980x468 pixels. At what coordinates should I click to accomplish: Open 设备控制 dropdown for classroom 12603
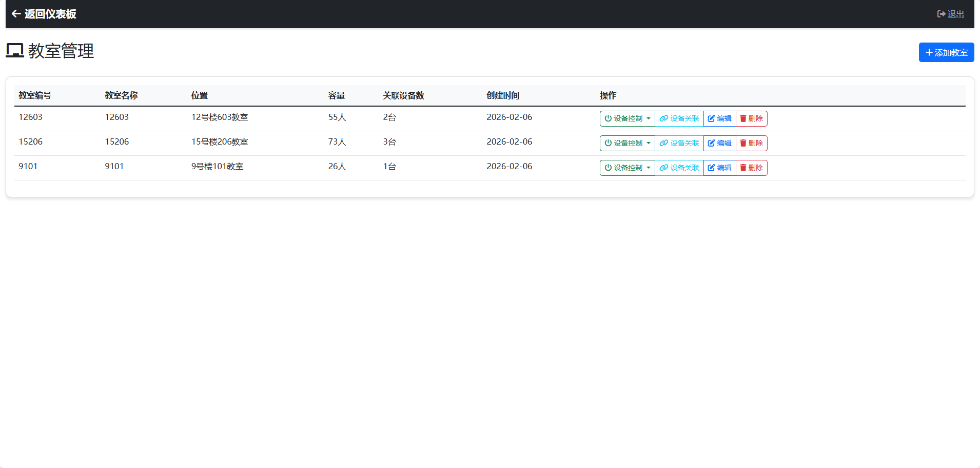pos(627,118)
